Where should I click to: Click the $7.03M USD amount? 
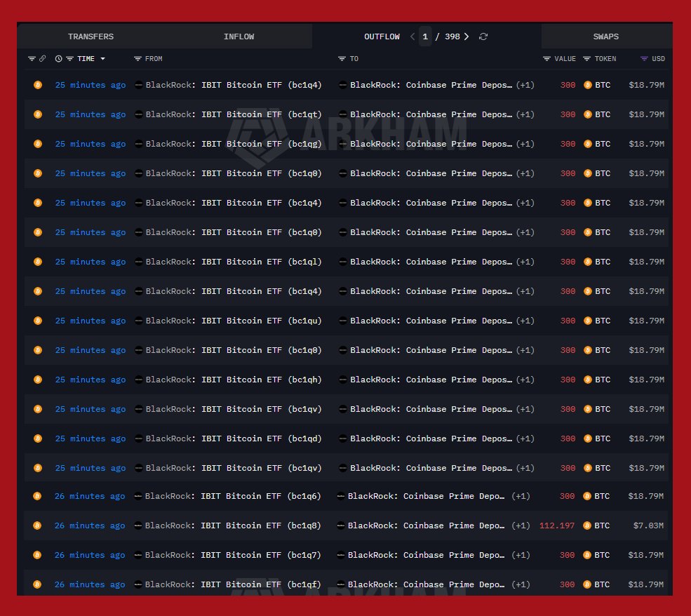pyautogui.click(x=648, y=525)
